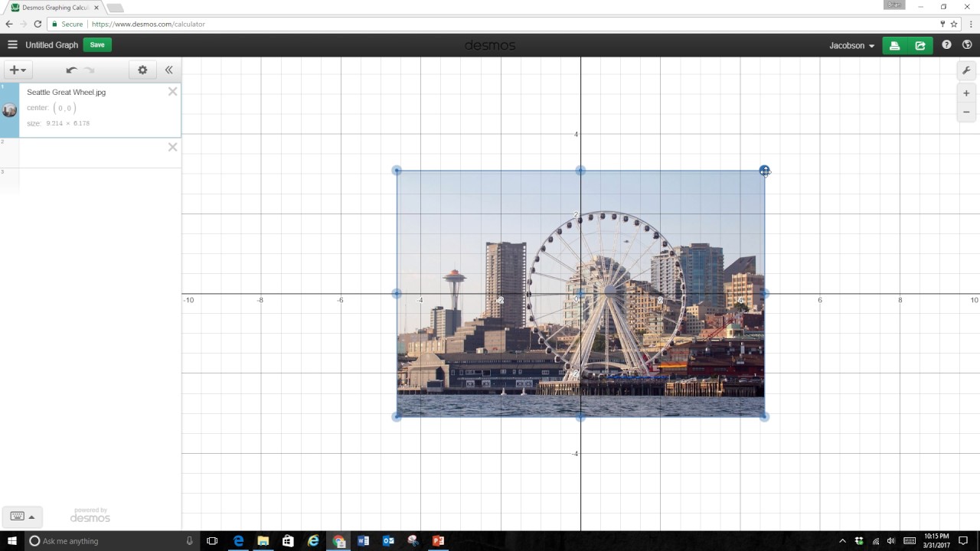
Task: Open the language globe icon
Action: click(x=967, y=45)
